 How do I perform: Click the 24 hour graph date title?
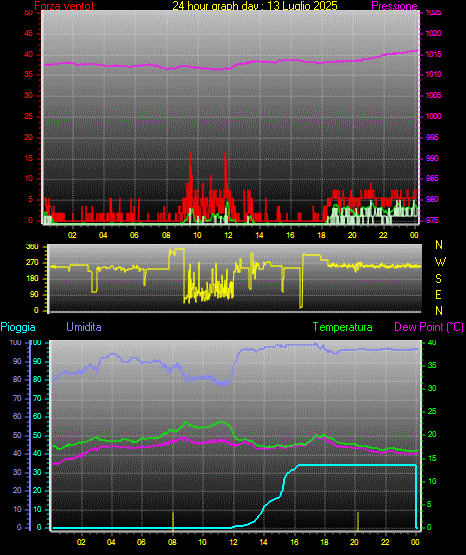point(255,5)
